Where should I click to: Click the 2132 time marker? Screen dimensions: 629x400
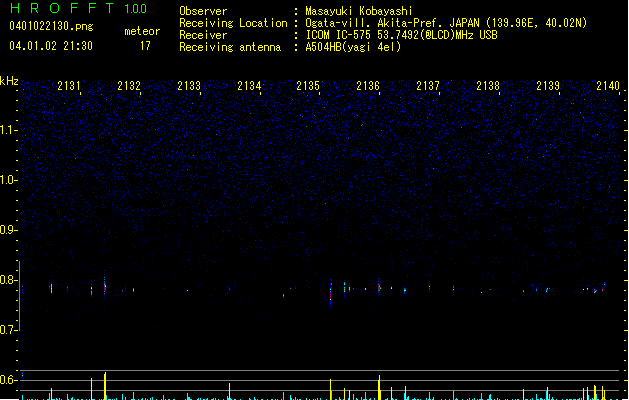point(129,86)
